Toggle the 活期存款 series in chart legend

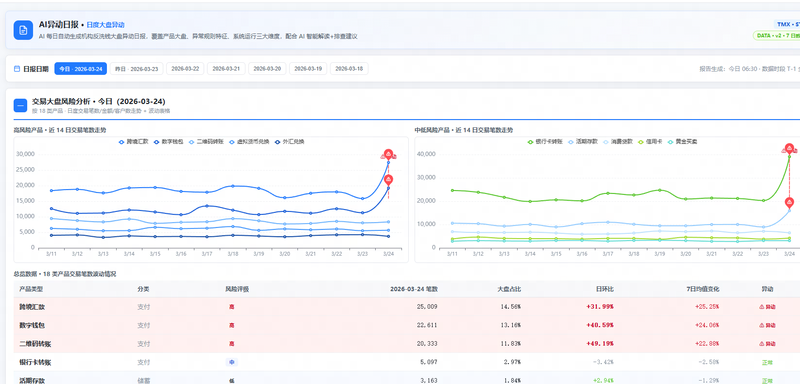coord(583,141)
